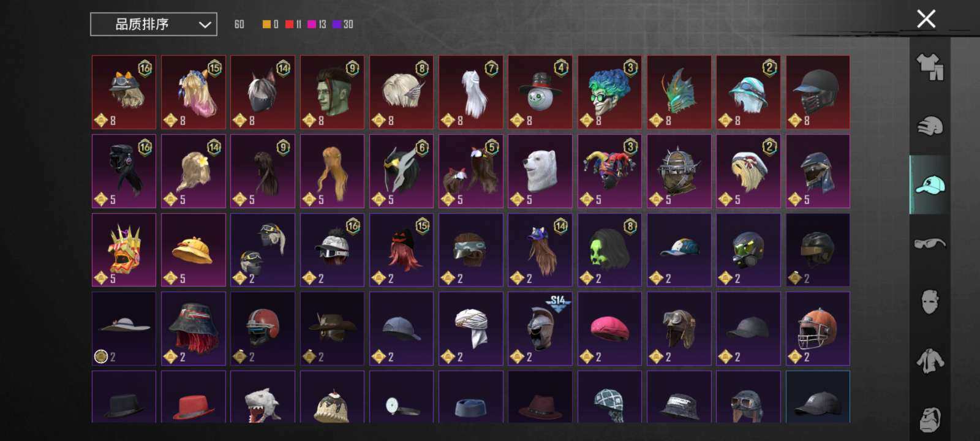Screen dimensions: 980x441
Task: Click the chevron arrow in the sort box
Action: 205,25
